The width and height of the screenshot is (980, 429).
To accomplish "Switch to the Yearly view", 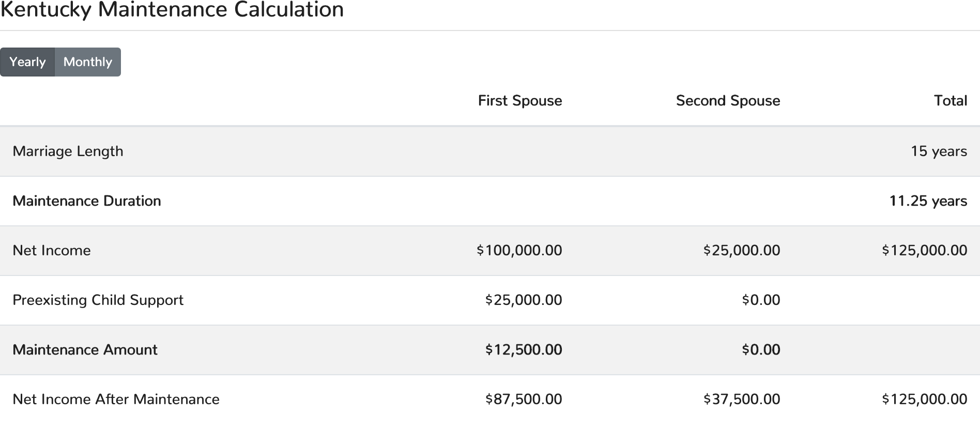I will click(x=27, y=62).
